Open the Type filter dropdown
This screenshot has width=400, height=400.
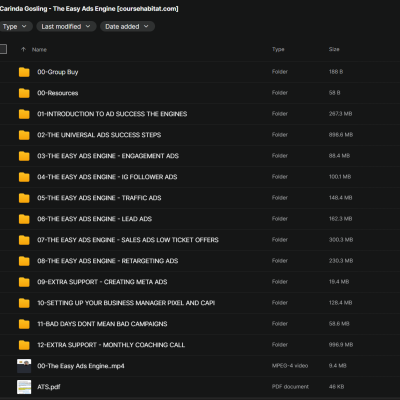coord(15,26)
